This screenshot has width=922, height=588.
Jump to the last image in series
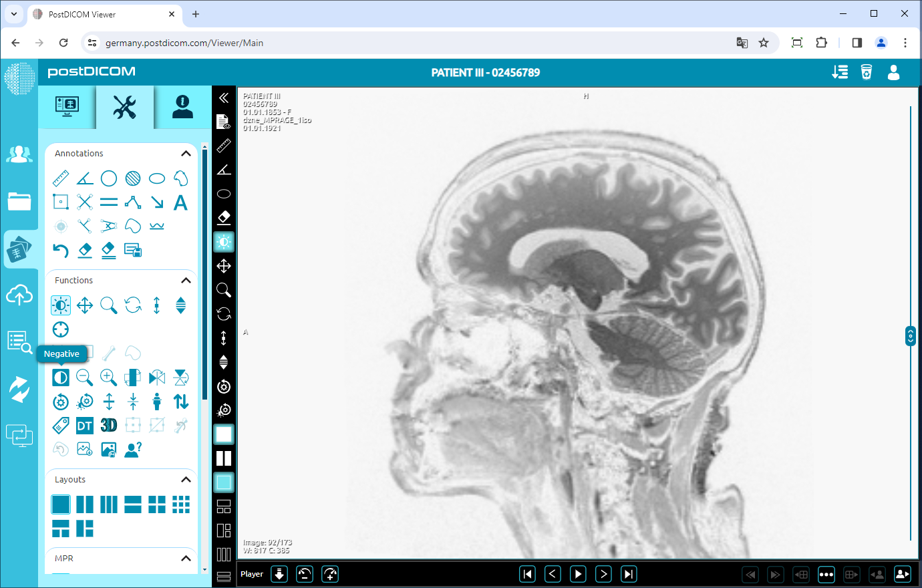628,573
